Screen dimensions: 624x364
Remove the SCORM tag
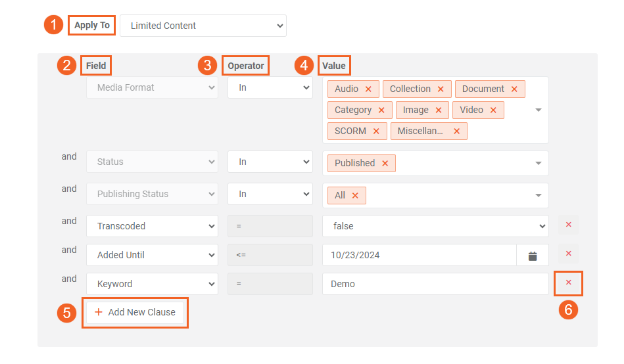pos(376,131)
